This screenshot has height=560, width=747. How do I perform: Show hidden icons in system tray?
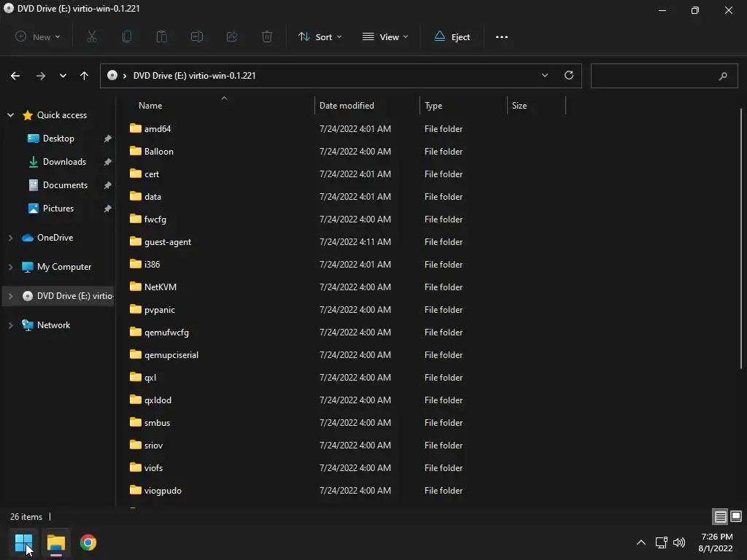pos(641,542)
